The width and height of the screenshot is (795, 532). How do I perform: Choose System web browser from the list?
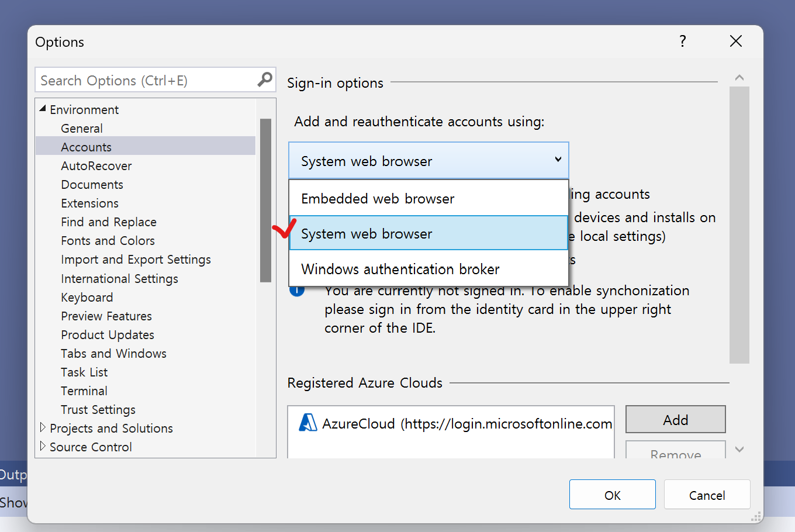(x=428, y=233)
